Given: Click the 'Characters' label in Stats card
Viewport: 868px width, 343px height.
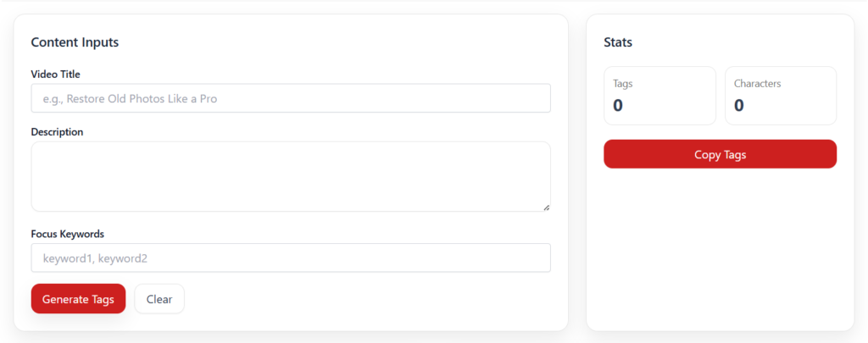Looking at the screenshot, I should (757, 84).
